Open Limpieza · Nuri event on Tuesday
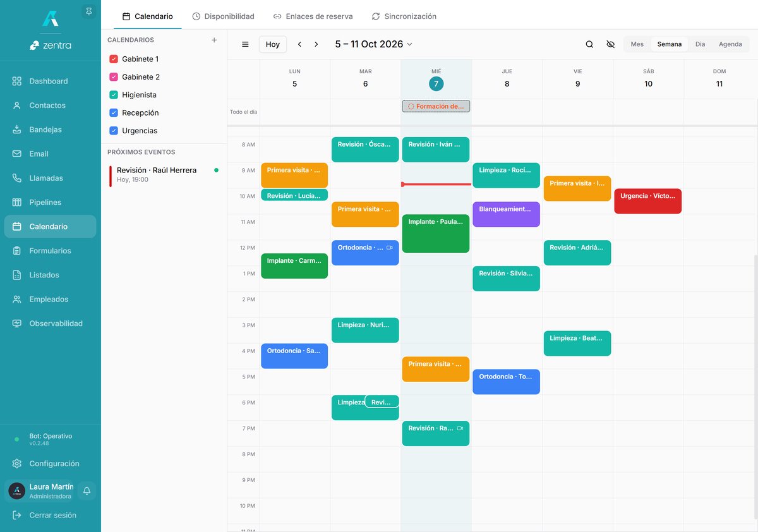Image resolution: width=758 pixels, height=532 pixels. click(365, 330)
